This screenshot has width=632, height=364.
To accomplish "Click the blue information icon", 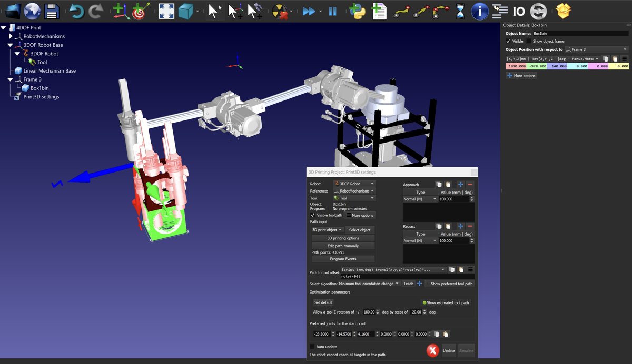I will pyautogui.click(x=479, y=11).
